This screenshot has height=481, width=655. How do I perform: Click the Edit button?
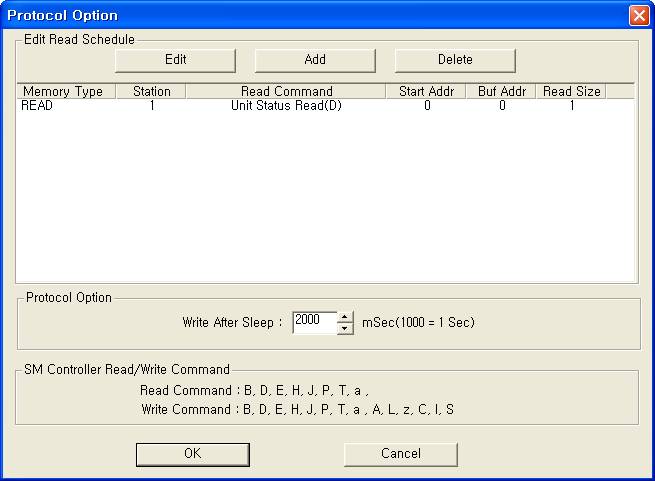point(175,60)
